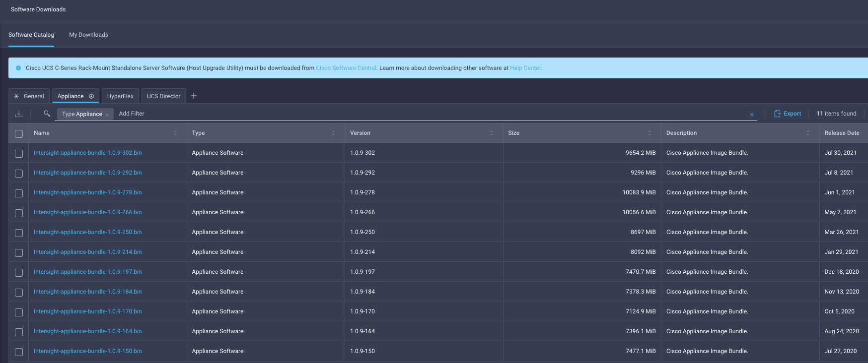Click the info icon in the banner
The width and height of the screenshot is (868, 363).
(x=18, y=68)
